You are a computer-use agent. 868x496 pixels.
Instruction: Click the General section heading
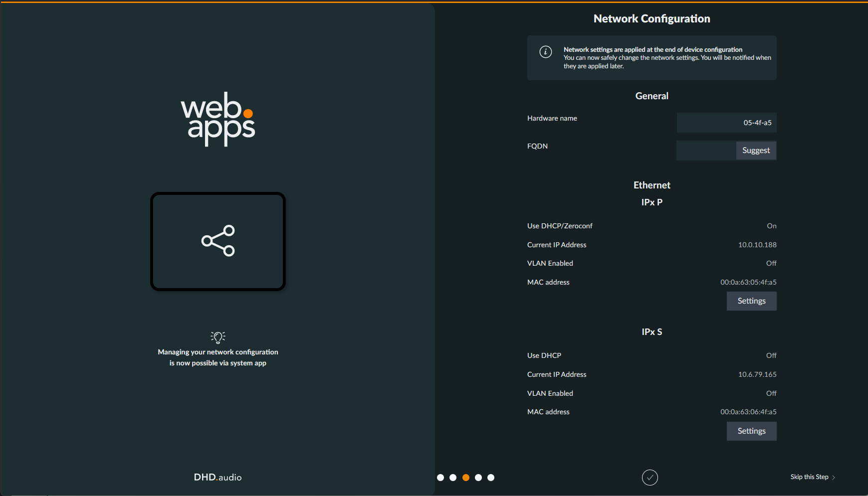(652, 96)
